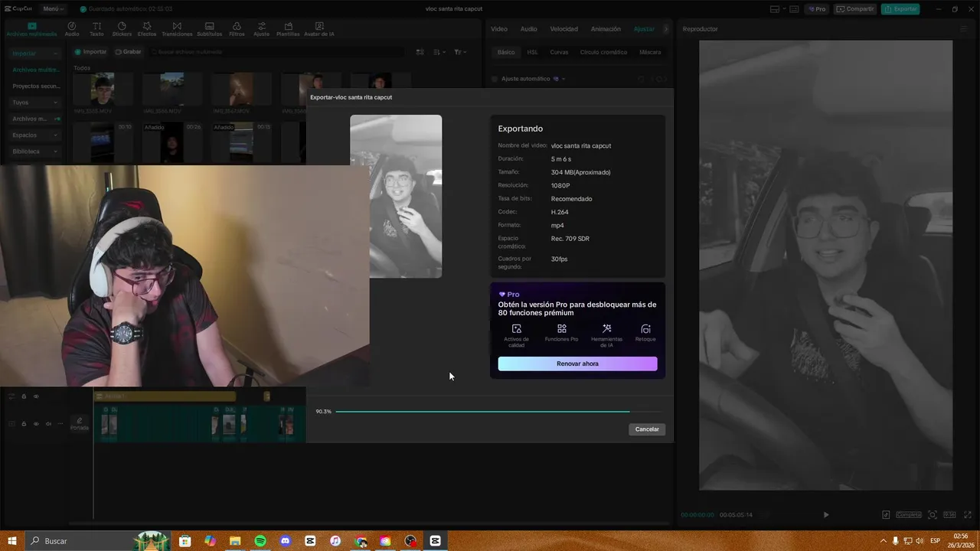Mute the main video track audio
The image size is (980, 551).
pyautogui.click(x=48, y=424)
